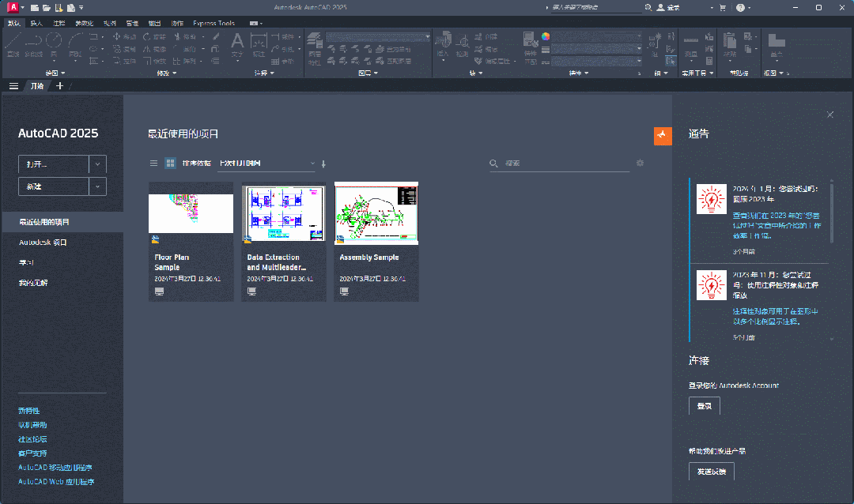The width and height of the screenshot is (854, 504).
Task: Click the shopping cart icon in title bar
Action: (x=723, y=8)
